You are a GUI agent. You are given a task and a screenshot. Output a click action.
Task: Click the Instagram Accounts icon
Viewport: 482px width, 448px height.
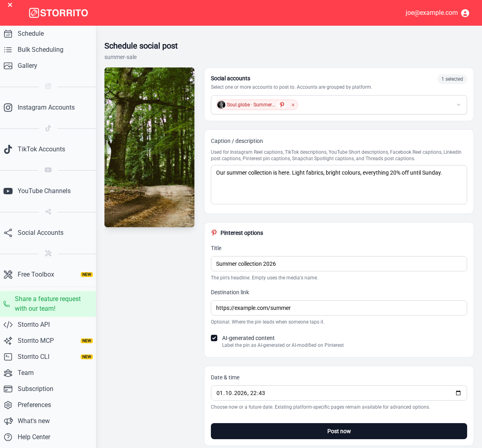tap(8, 108)
